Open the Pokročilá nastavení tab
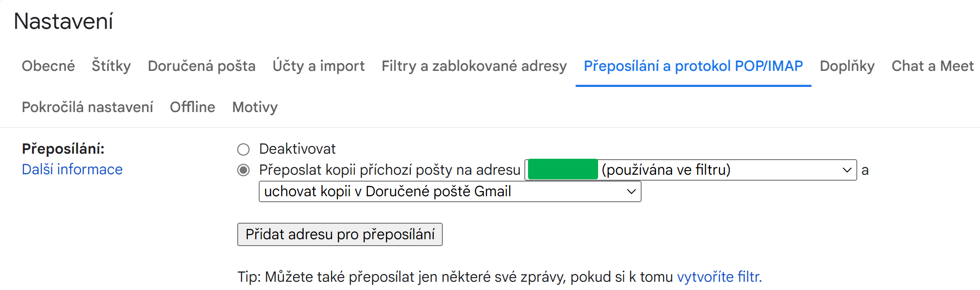Viewport: 980px width, 290px height. 87,107
